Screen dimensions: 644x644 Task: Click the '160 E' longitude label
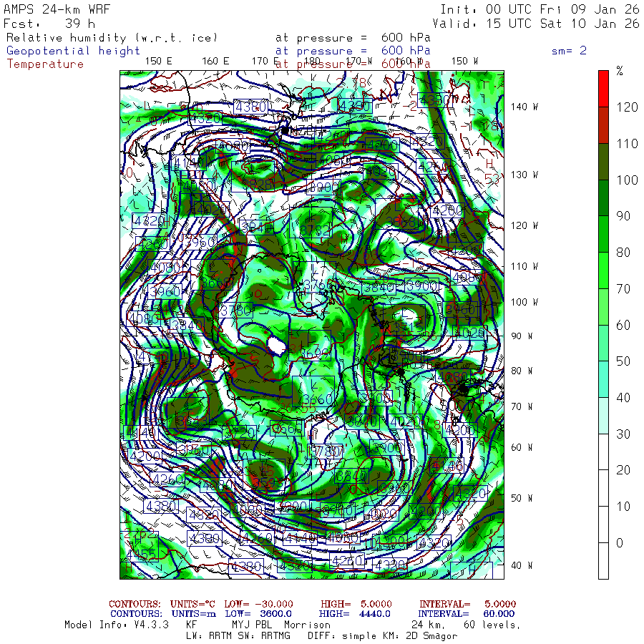pyautogui.click(x=215, y=62)
